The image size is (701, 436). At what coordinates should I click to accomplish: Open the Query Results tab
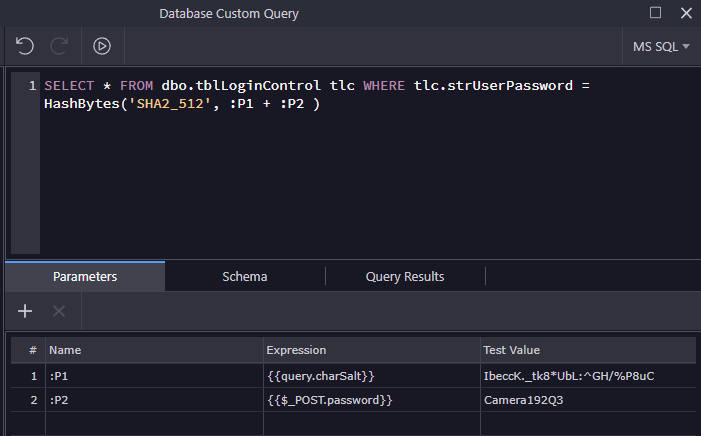(x=405, y=276)
